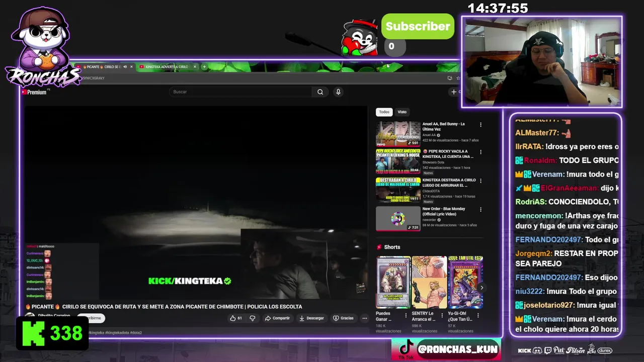644x362 pixels.
Task: Open New Order Blue Monday thumbnail
Action: [398, 219]
